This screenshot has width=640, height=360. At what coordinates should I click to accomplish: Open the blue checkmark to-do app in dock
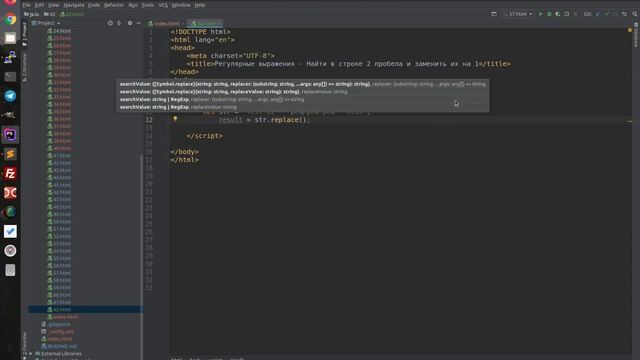[10, 231]
